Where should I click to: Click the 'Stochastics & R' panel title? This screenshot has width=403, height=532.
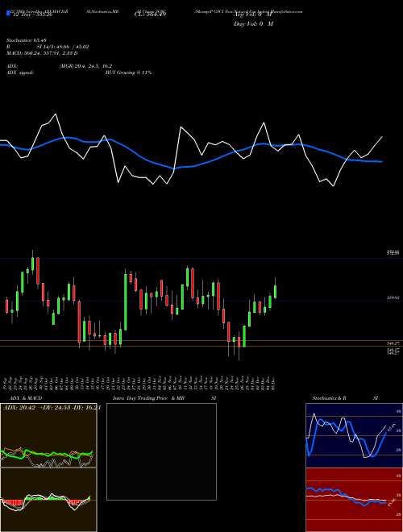point(329,398)
